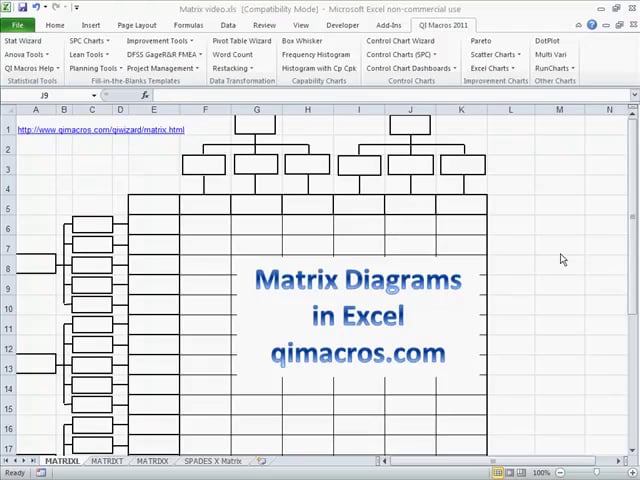Click the insert new worksheet icon
The width and height of the screenshot is (640, 480).
point(261,461)
